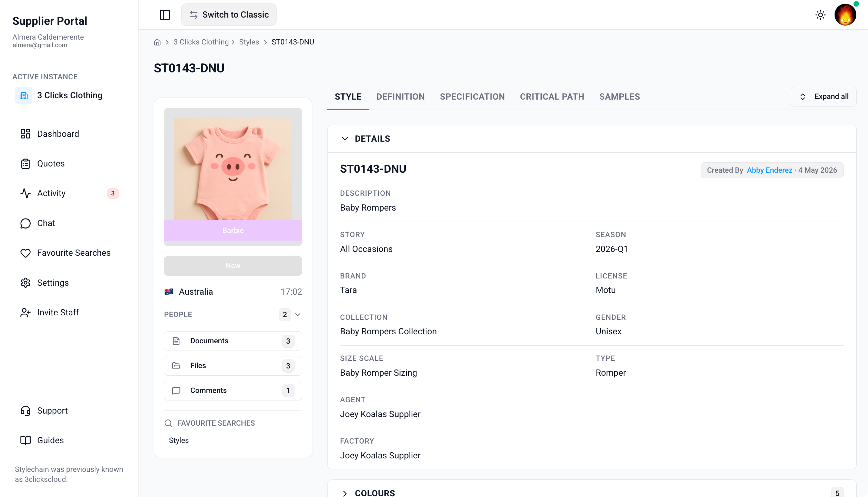Click the Expand all up-down arrows icon
This screenshot has height=497, width=868.
803,97
